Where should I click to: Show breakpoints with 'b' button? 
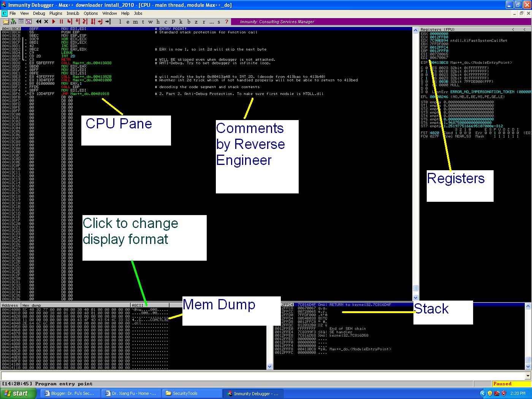pos(188,22)
